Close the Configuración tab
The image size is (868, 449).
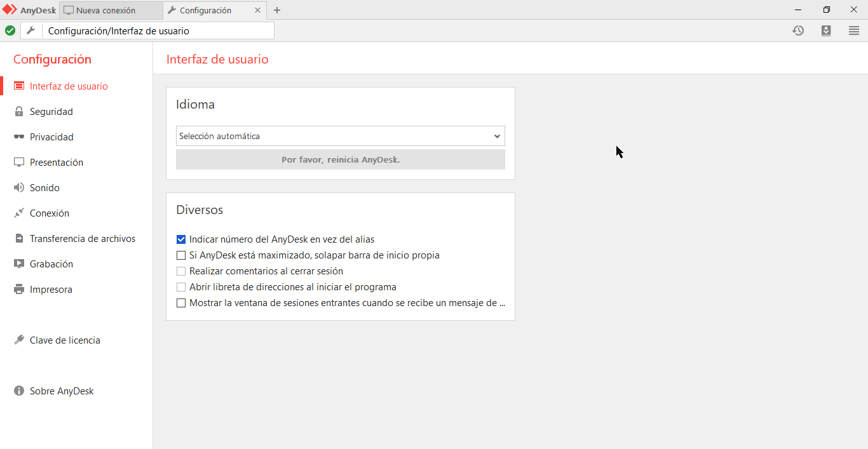257,10
